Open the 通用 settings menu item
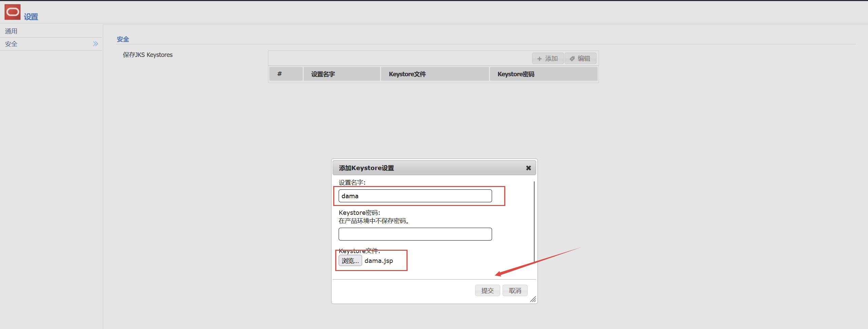Viewport: 868px width, 329px height. coord(51,31)
